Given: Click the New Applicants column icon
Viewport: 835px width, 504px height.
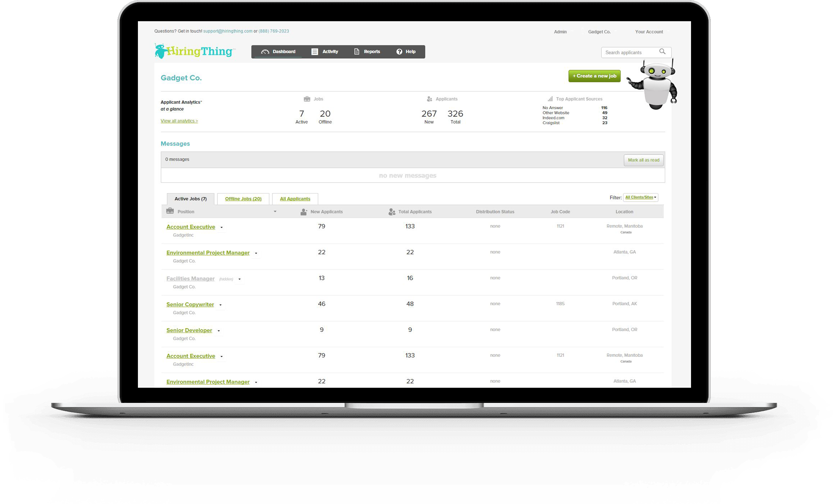Looking at the screenshot, I should [x=303, y=212].
